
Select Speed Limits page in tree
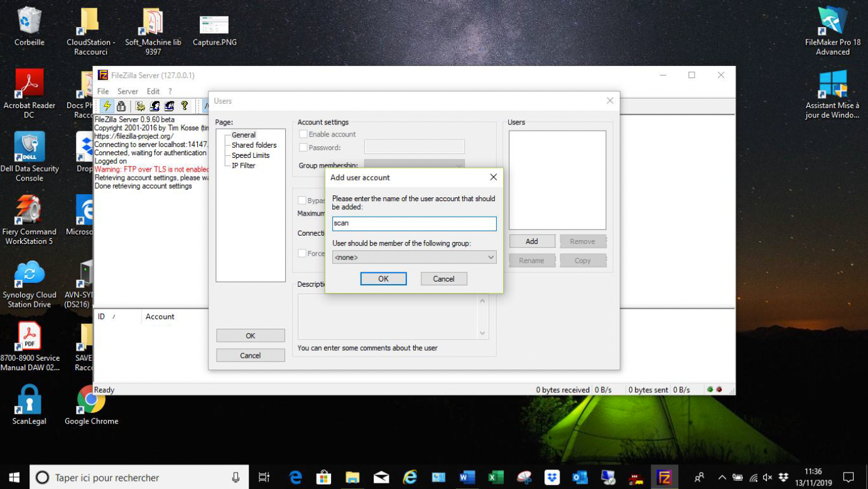click(251, 155)
